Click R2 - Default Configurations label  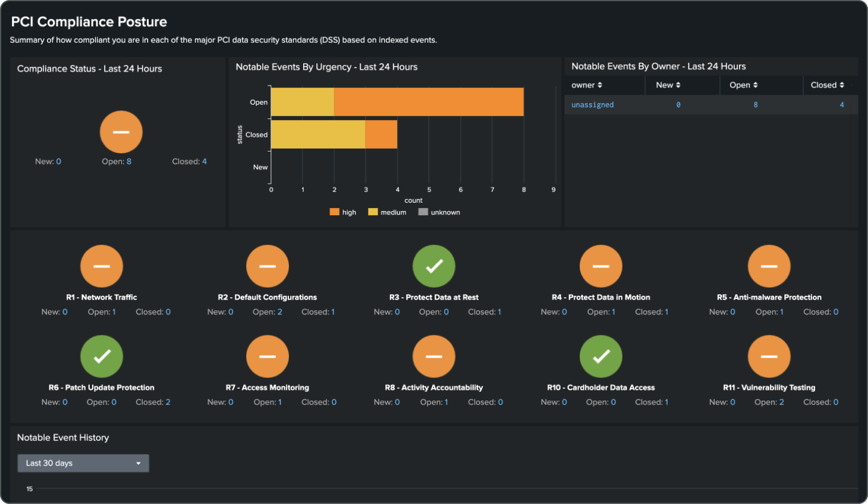tap(268, 297)
